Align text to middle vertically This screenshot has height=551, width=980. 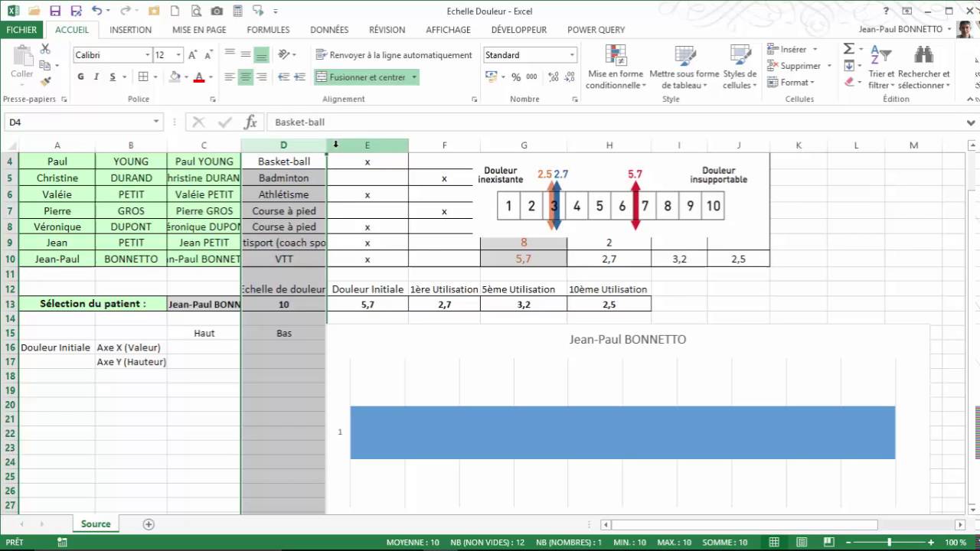(245, 55)
